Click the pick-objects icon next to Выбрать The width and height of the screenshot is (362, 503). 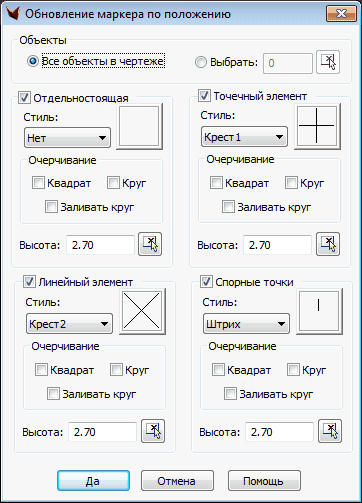[328, 62]
